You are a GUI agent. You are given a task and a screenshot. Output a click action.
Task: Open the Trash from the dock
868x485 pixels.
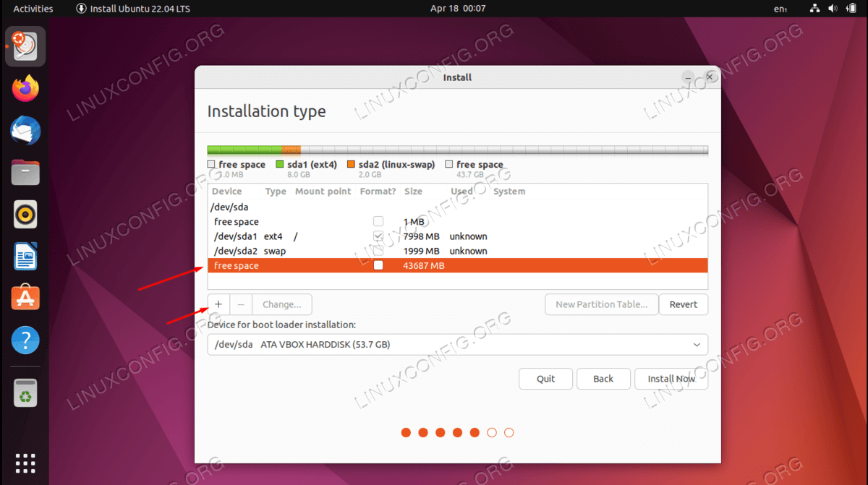click(x=26, y=394)
